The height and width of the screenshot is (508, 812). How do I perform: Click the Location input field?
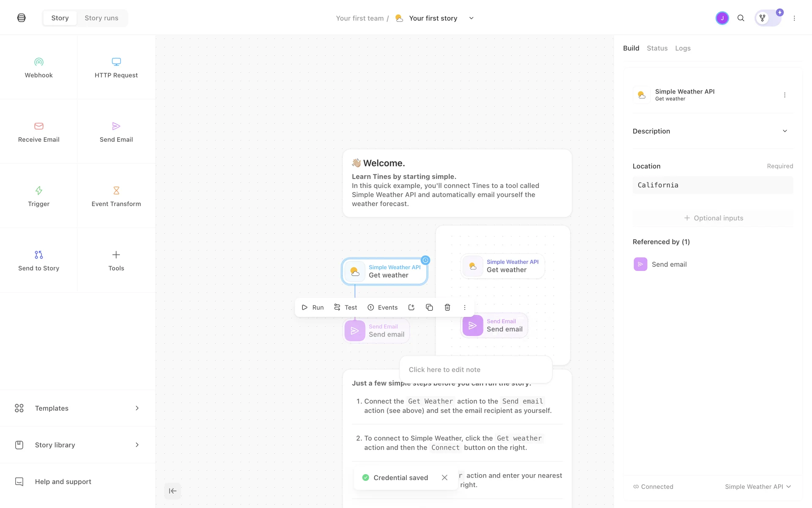[713, 185]
